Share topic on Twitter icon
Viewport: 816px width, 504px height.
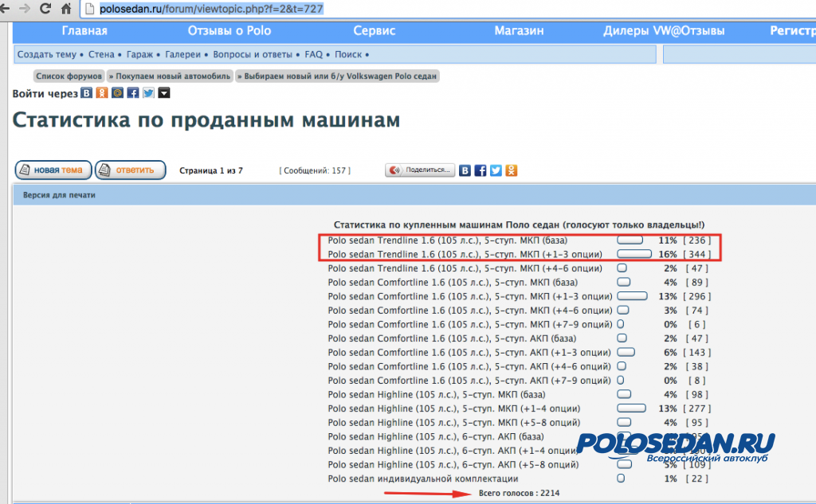tap(496, 170)
